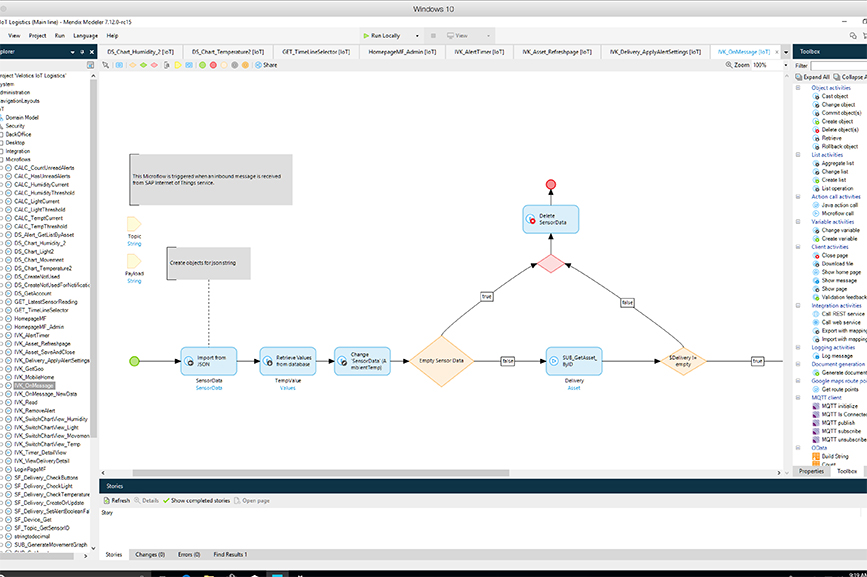
Task: Select the red end event on canvas
Action: (551, 185)
